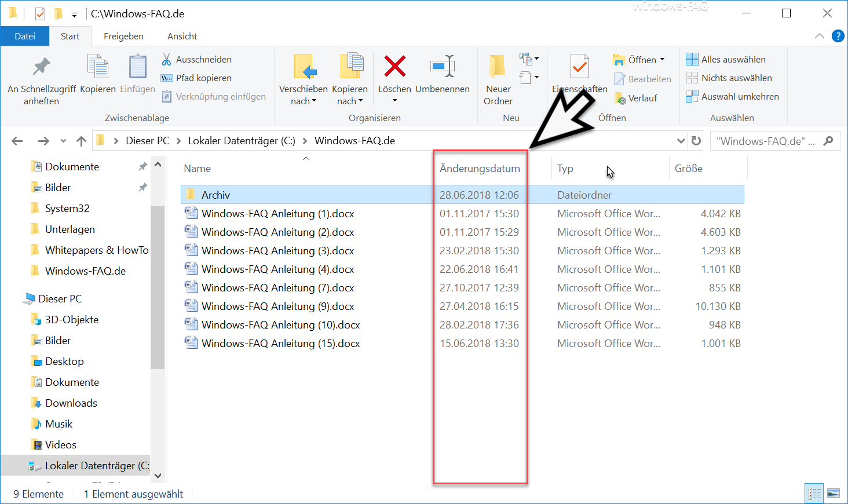Open Eigenschaften properties icon
The width and height of the screenshot is (848, 504).
click(x=579, y=68)
